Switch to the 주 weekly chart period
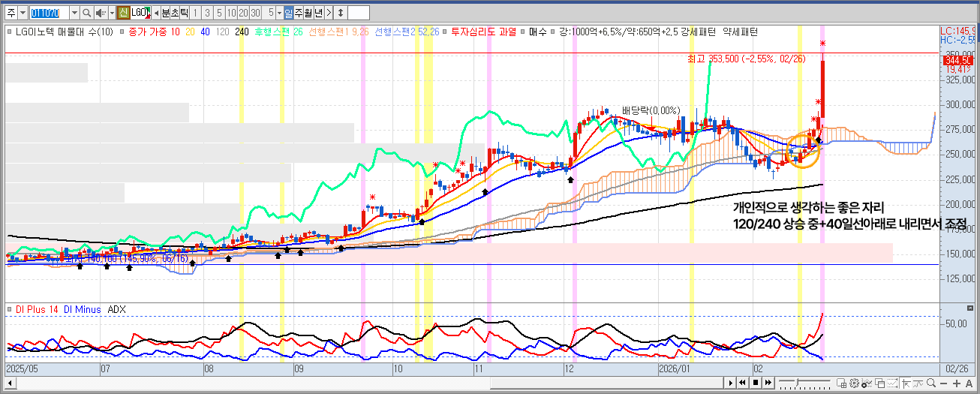Screen dimensions: 980x394 [x=298, y=13]
